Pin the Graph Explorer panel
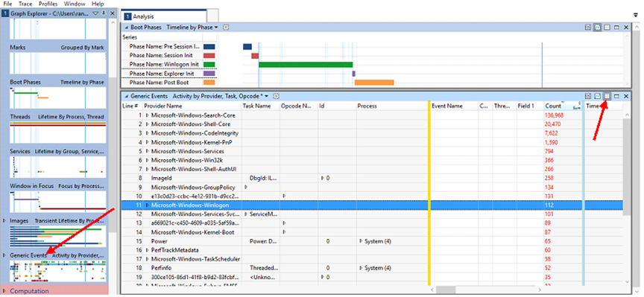This screenshot has height=297, width=644. 104,13
